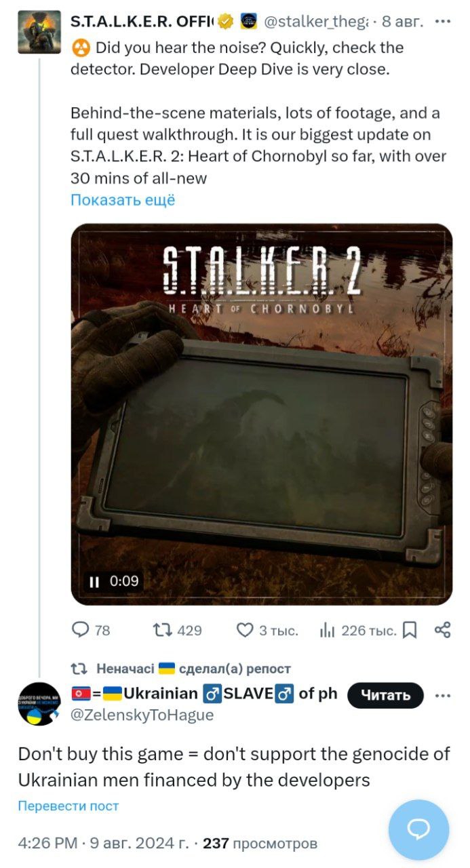The image size is (470, 868).
Task: Click S.T.A.L.K.E.R. verified badge icon
Action: coord(226,22)
